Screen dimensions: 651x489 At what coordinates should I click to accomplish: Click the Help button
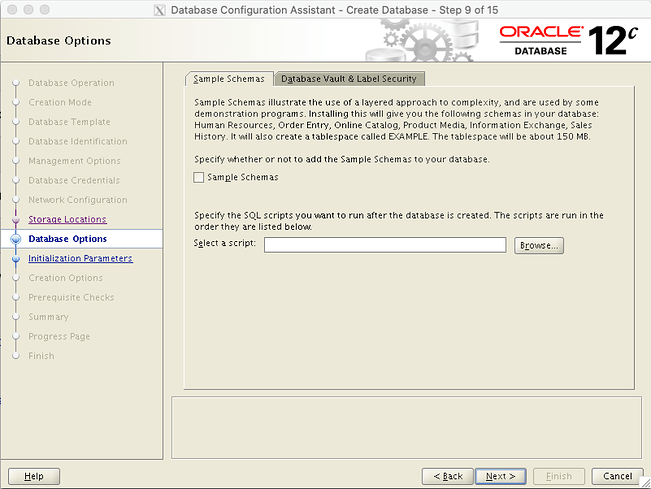pos(34,476)
